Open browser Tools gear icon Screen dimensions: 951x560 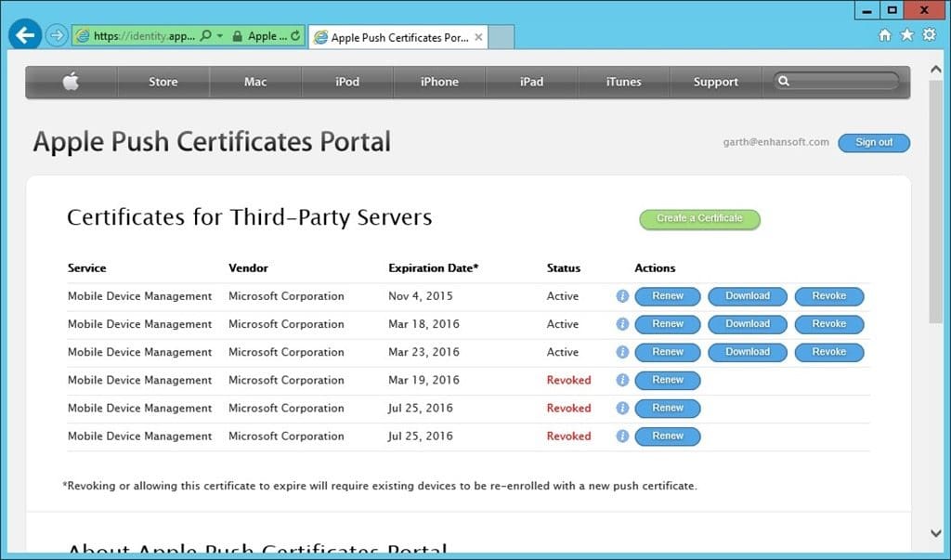coord(929,34)
